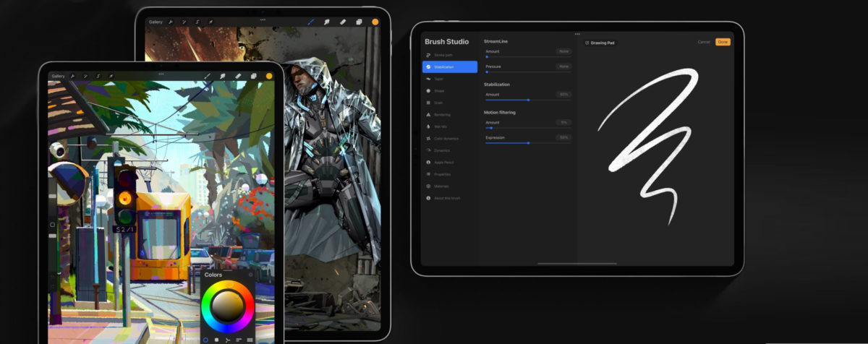The image size is (868, 344).
Task: Click Motion filtering Expression slider
Action: [x=528, y=142]
